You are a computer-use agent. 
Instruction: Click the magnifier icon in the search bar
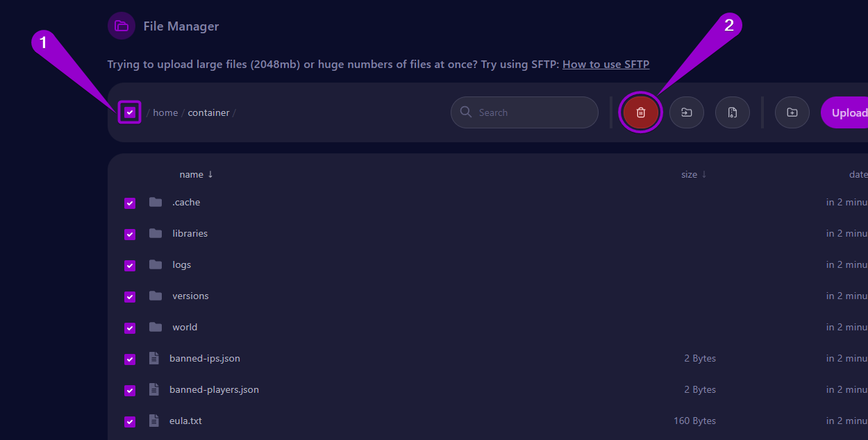pyautogui.click(x=466, y=112)
